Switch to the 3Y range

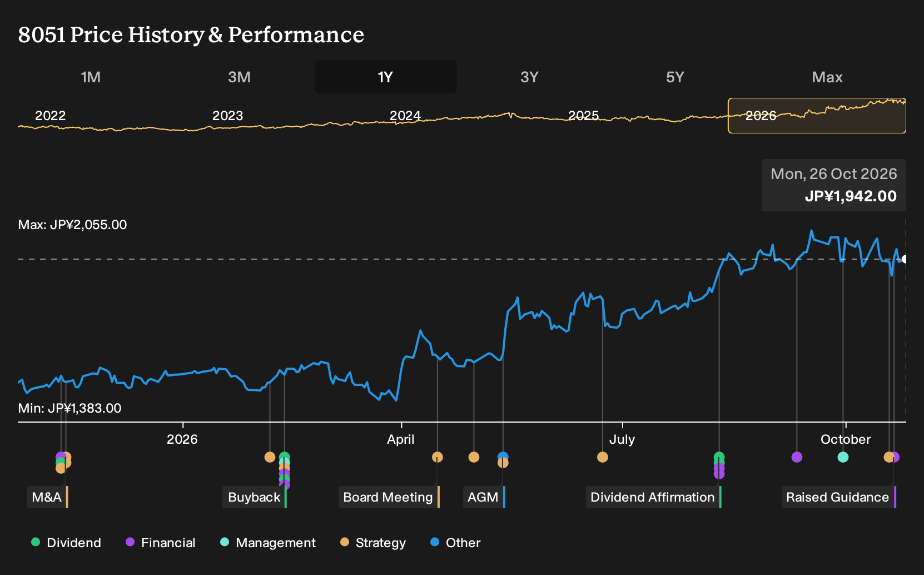(x=529, y=77)
